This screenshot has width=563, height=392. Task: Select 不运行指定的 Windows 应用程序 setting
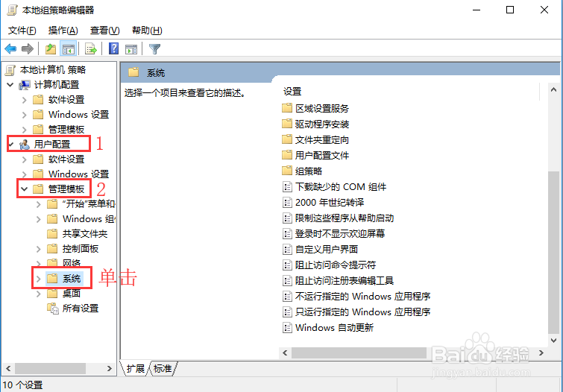362,297
